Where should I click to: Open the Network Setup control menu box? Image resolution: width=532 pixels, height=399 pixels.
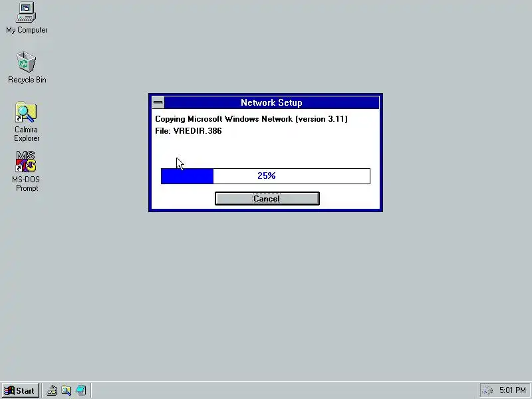[158, 102]
